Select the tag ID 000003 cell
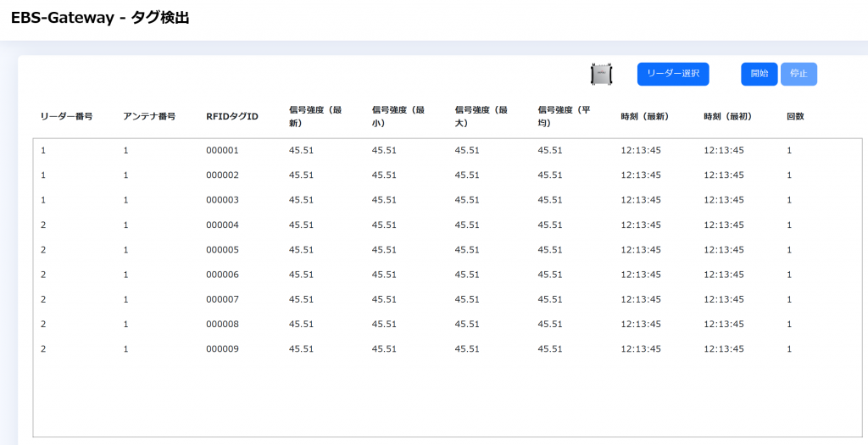Image resolution: width=868 pixels, height=445 pixels. tap(223, 200)
